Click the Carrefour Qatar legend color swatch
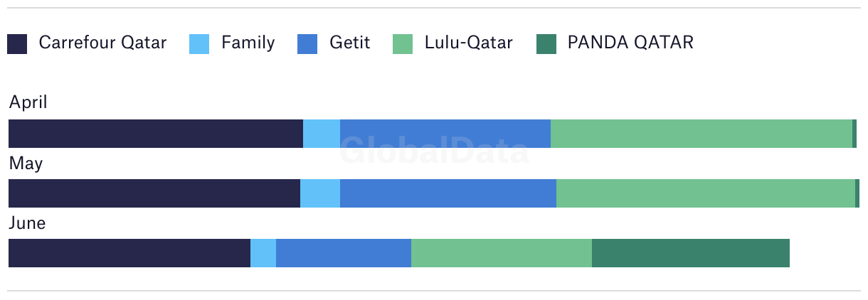 tap(17, 44)
